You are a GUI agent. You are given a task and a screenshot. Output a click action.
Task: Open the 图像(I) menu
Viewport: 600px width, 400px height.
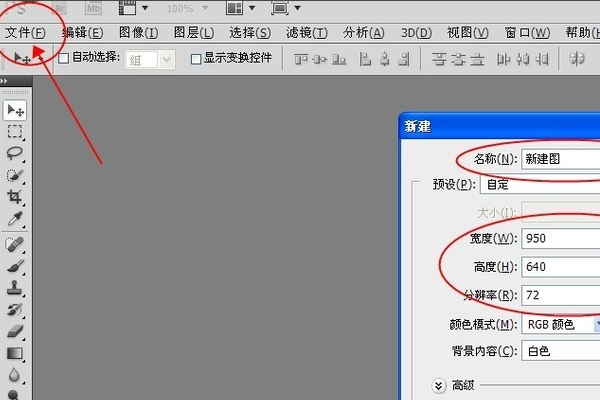[x=138, y=33]
